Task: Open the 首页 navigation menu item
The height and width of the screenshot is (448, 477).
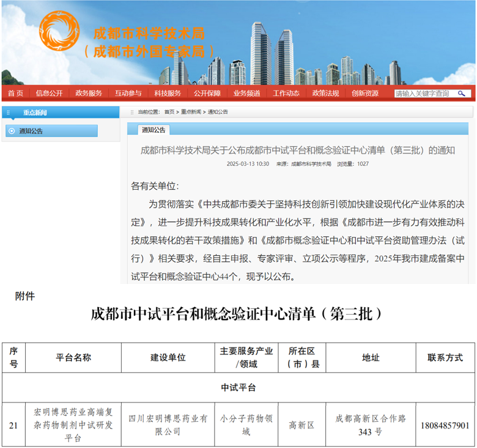Action: [x=15, y=94]
